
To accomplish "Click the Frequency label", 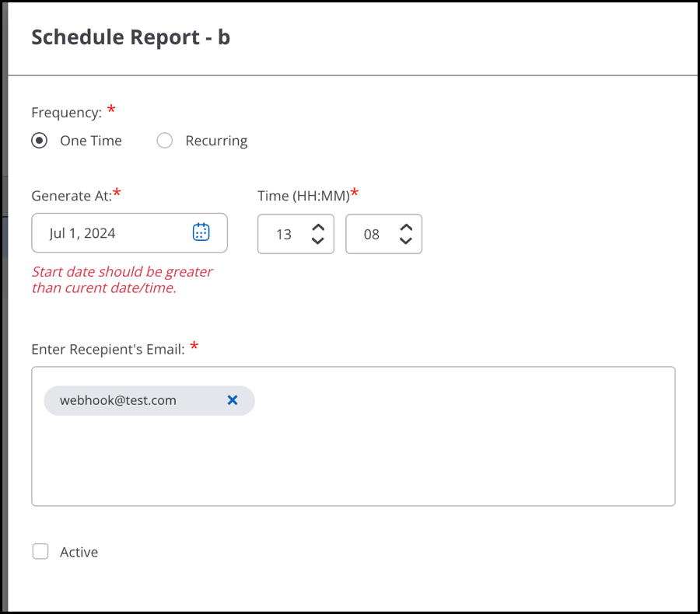I will (x=67, y=113).
